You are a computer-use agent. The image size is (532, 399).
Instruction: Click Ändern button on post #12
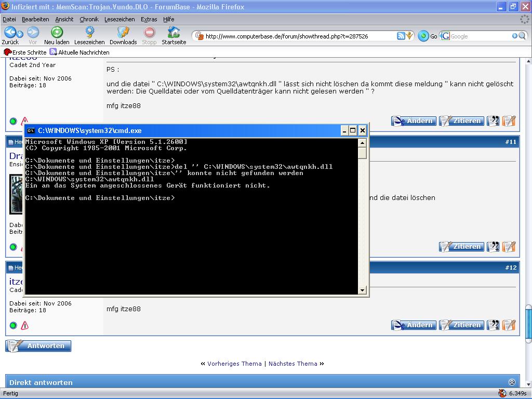(x=414, y=325)
